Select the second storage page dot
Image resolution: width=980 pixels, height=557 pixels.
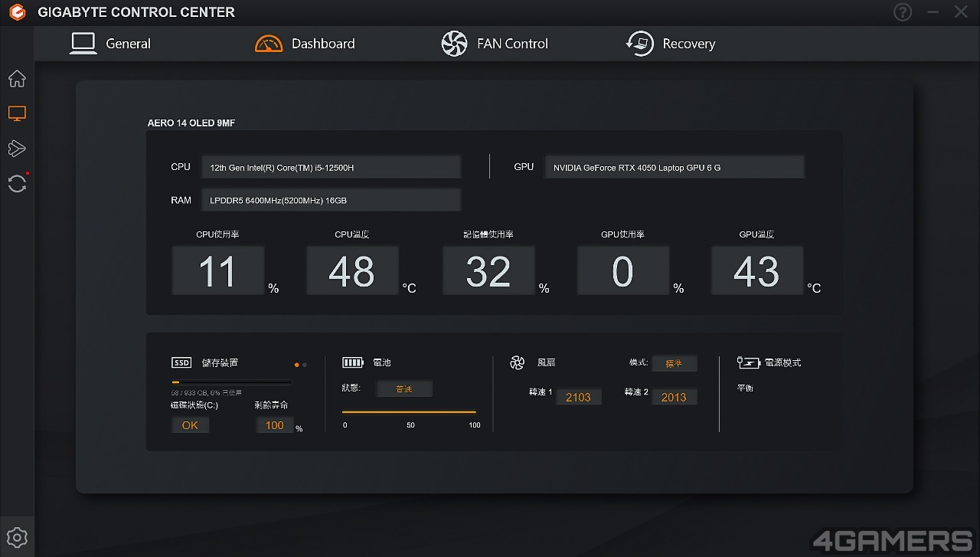coord(305,365)
